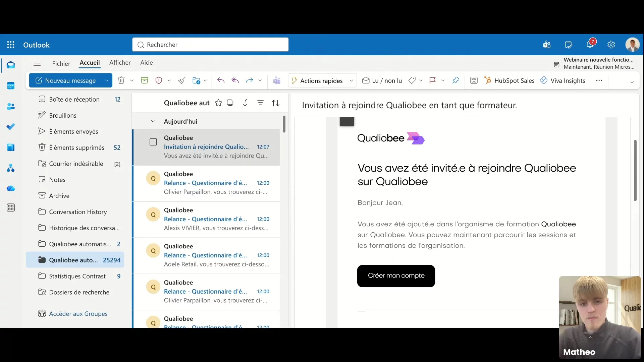Open Nouveau message dropdown arrow
Viewport: 644px width, 362px height.
(x=107, y=80)
